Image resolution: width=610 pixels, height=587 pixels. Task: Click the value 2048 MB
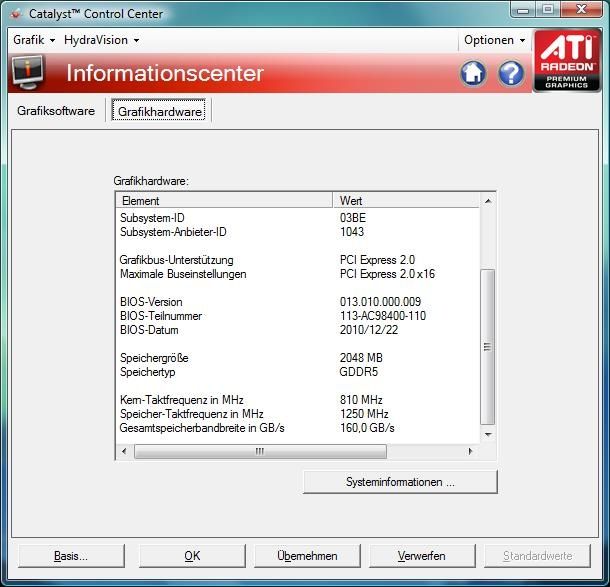point(361,358)
